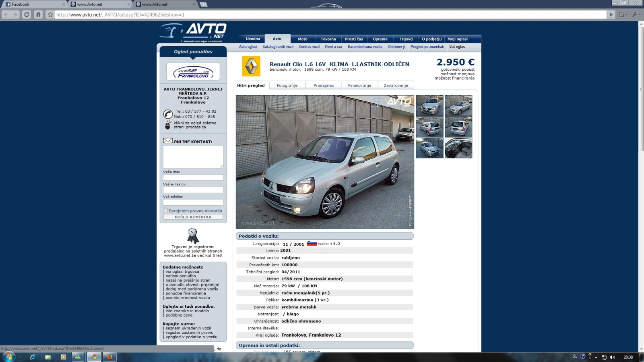Open Internet Explorer from the taskbar

(33, 357)
